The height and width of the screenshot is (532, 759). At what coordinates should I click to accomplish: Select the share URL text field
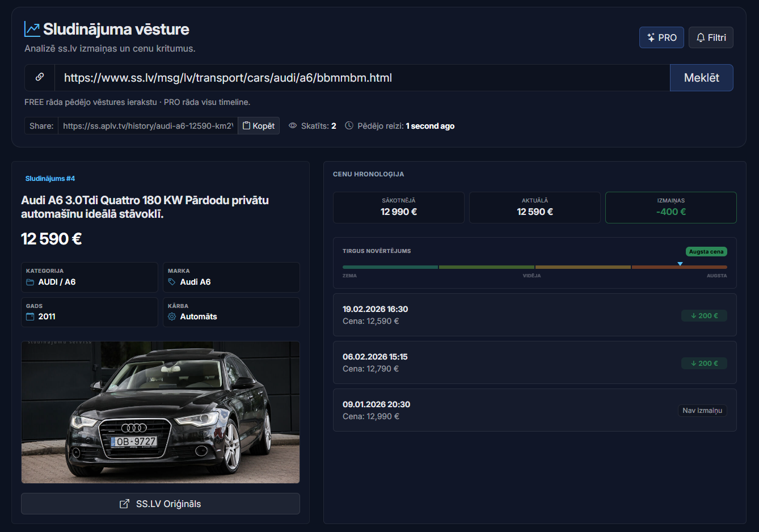147,126
